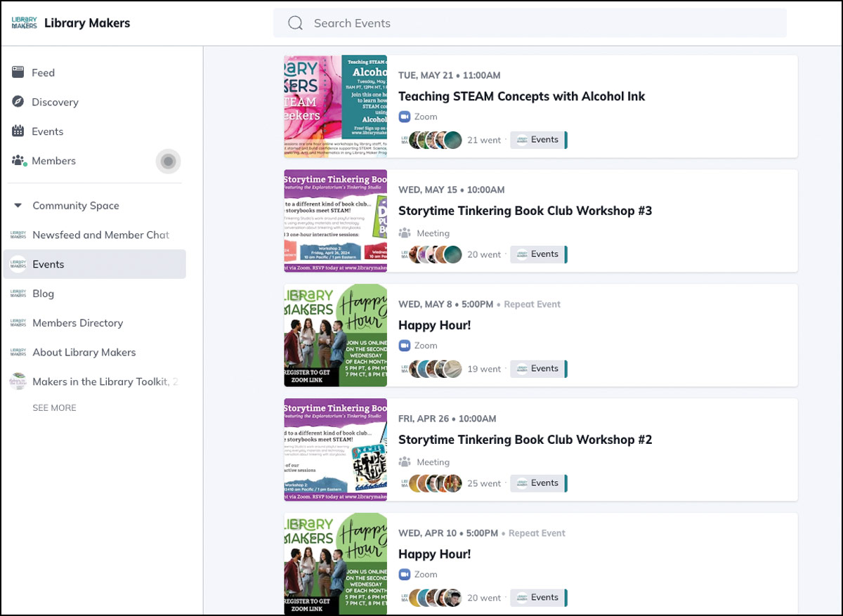Viewport: 843px width, 616px height.
Task: Click Events tag on May 8 Happy Hour
Action: point(538,369)
